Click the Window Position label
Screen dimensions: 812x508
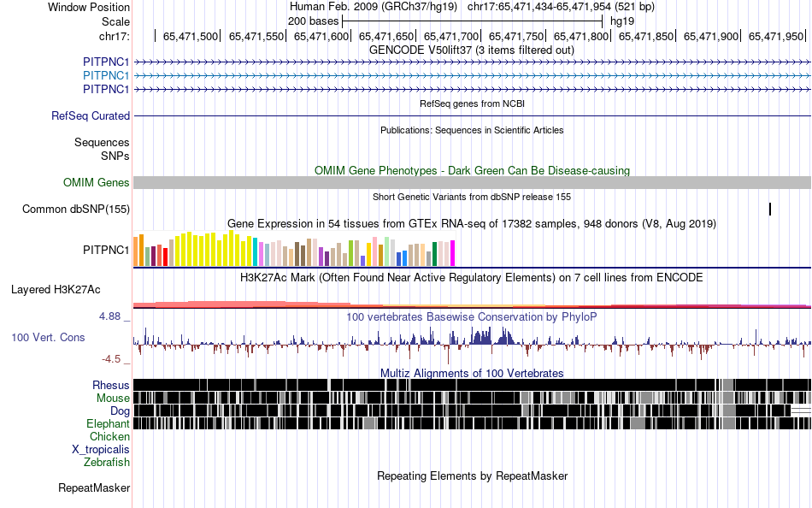[x=89, y=7]
